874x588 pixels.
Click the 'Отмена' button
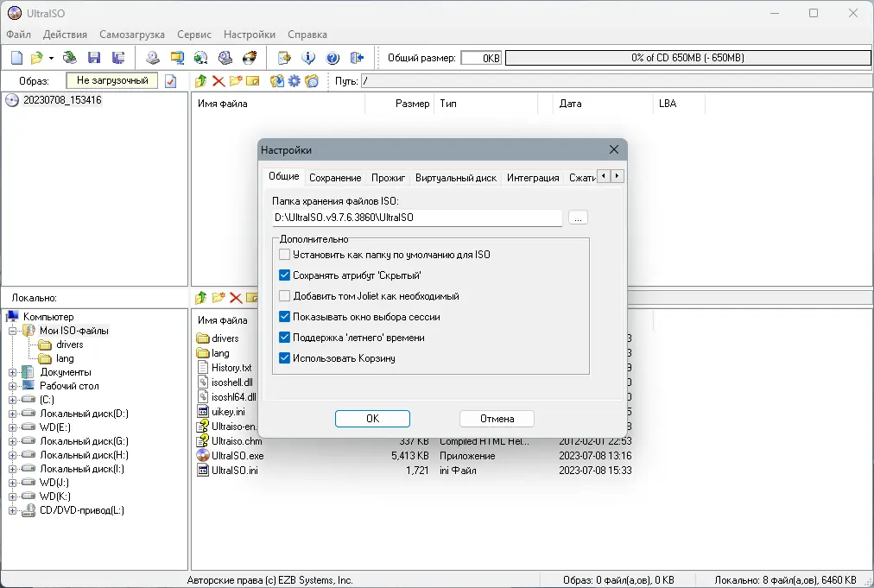pyautogui.click(x=497, y=419)
